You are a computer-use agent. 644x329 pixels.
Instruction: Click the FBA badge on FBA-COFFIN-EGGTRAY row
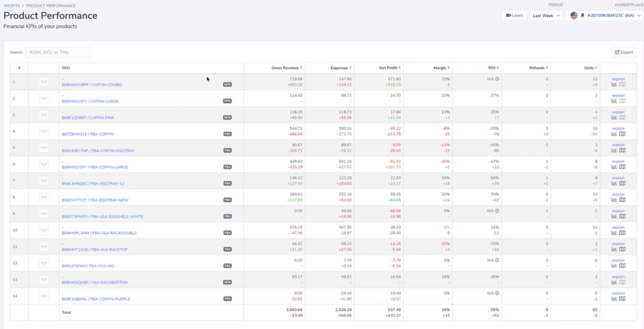[x=227, y=150]
